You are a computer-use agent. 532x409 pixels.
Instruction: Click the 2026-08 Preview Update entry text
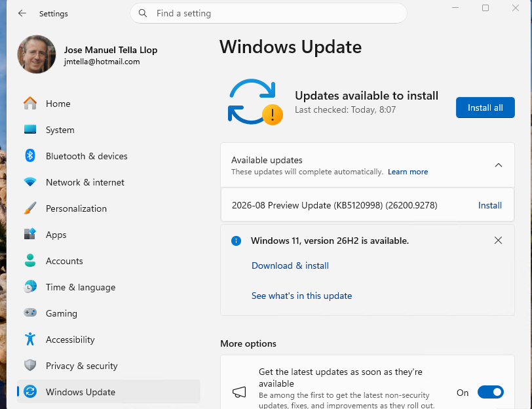click(335, 205)
